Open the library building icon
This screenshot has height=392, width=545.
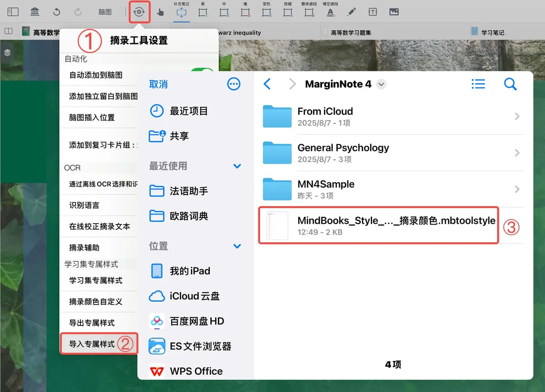(35, 12)
